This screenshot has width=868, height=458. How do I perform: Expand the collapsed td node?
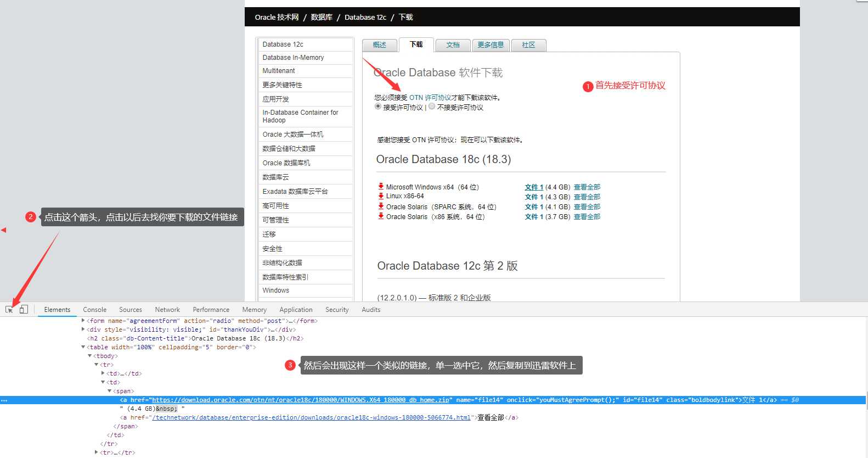[x=103, y=373]
